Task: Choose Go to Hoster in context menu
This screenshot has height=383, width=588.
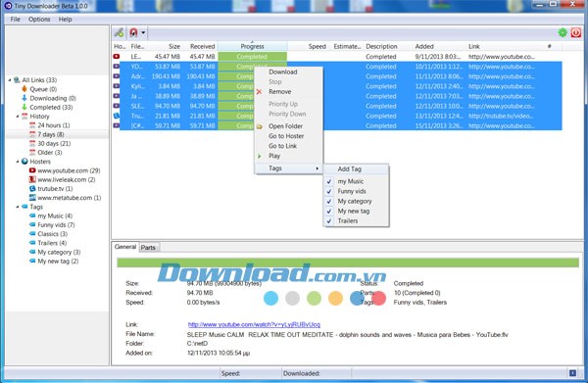Action: (286, 136)
